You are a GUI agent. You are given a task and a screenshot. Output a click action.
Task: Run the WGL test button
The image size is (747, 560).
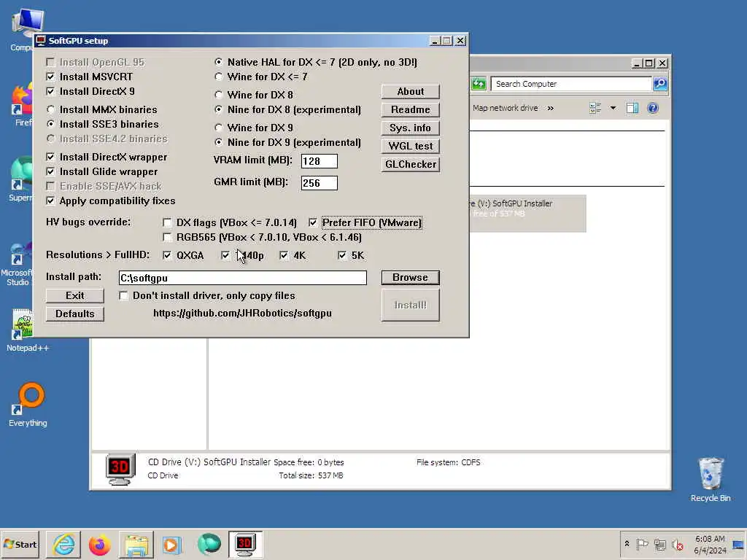(410, 146)
